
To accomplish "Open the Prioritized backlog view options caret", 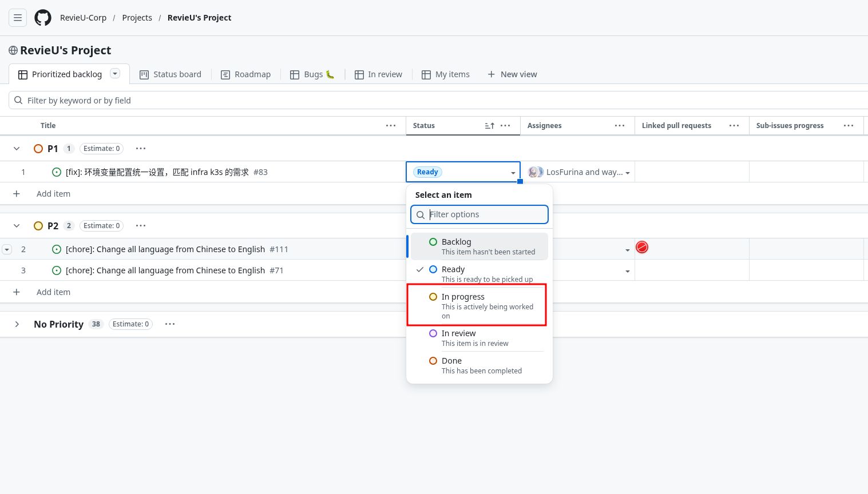I will coord(114,74).
